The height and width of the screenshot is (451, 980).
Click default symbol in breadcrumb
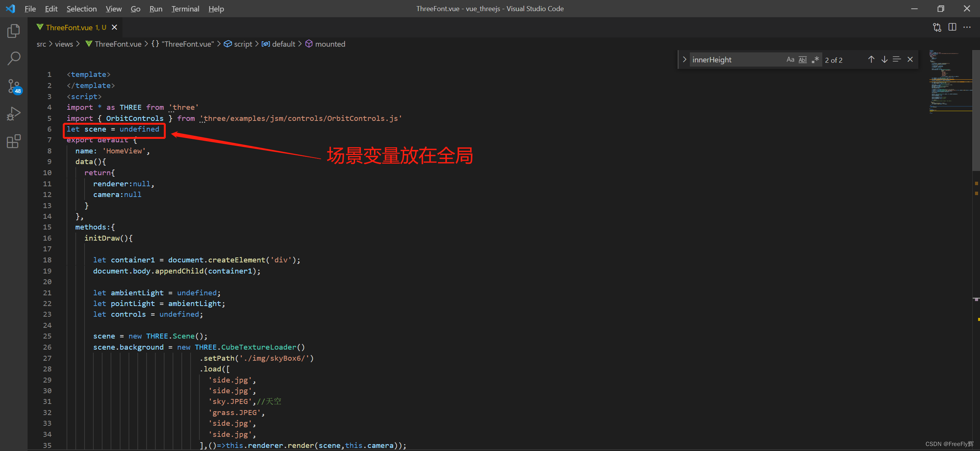(278, 44)
